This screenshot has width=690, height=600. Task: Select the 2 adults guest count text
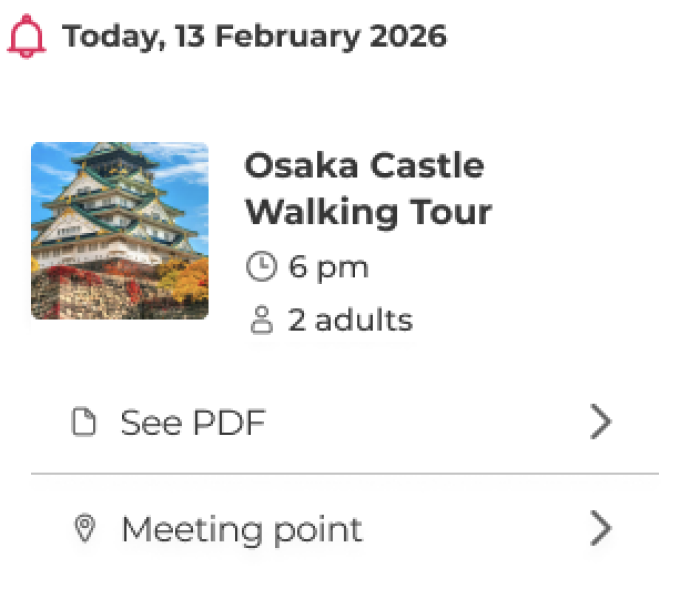(x=350, y=321)
